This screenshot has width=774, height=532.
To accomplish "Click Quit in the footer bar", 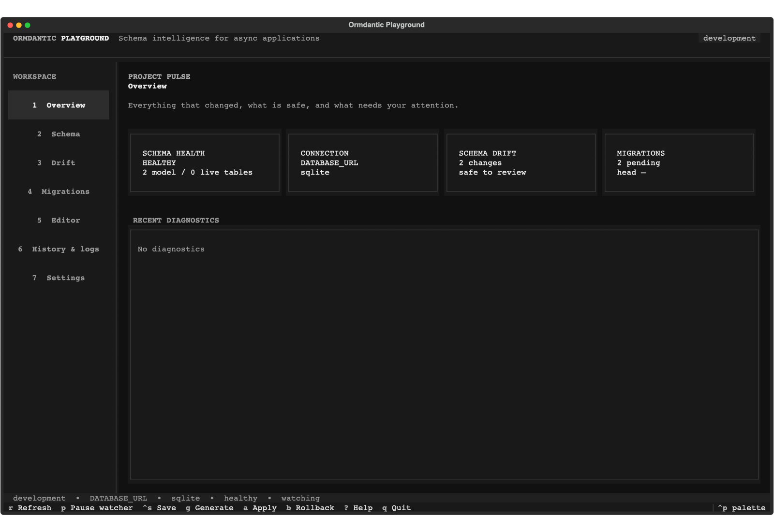I will 396,508.
